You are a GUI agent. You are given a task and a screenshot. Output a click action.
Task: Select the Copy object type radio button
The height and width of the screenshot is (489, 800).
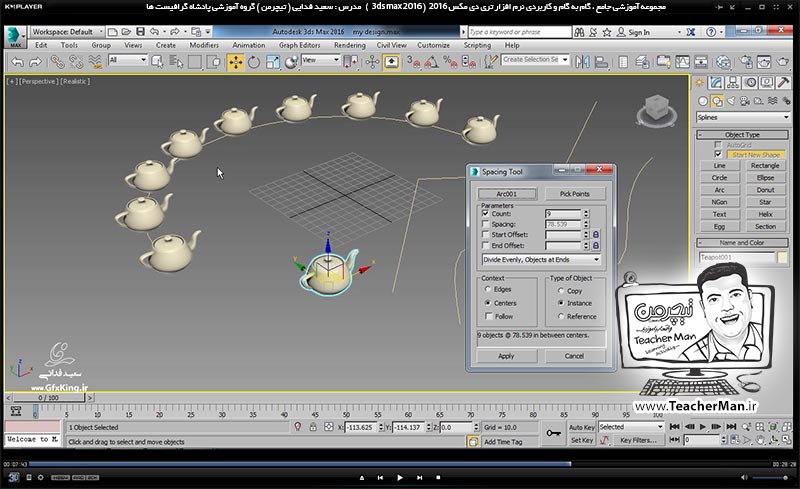pyautogui.click(x=561, y=290)
